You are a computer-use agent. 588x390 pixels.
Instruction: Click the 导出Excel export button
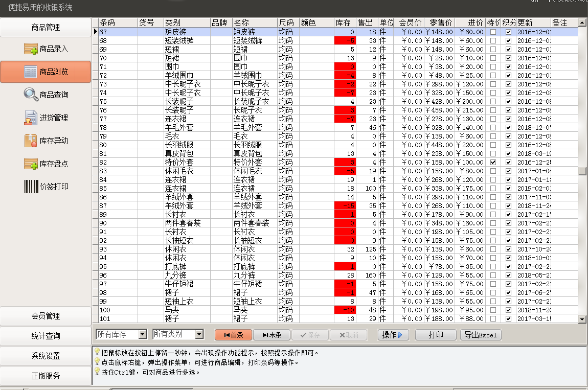point(481,335)
